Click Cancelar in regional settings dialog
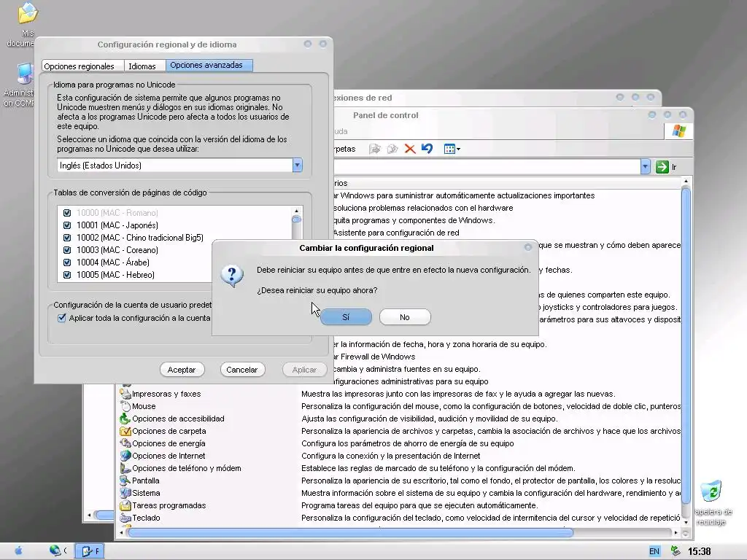Screen dimensions: 747x560 [242, 370]
